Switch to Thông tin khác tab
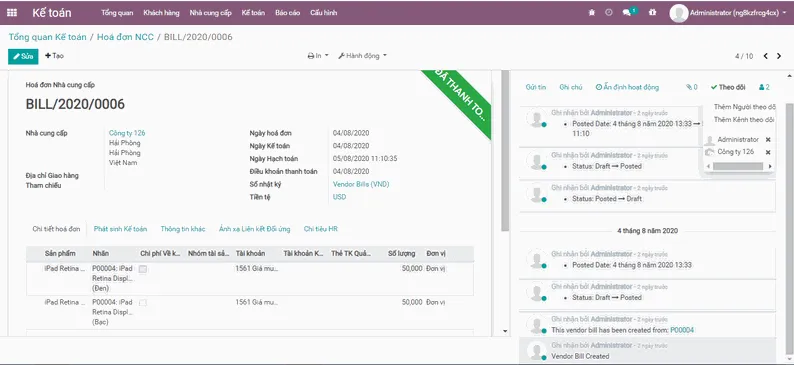 pyautogui.click(x=183, y=229)
